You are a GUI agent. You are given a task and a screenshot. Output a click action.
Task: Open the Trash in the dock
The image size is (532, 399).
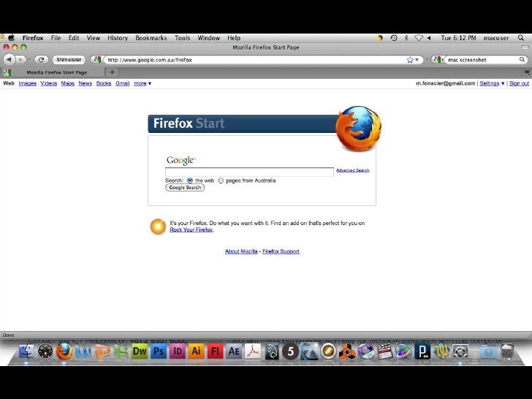click(508, 351)
